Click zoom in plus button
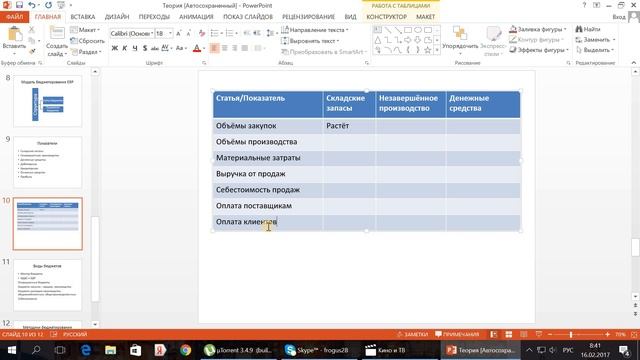 click(x=607, y=334)
